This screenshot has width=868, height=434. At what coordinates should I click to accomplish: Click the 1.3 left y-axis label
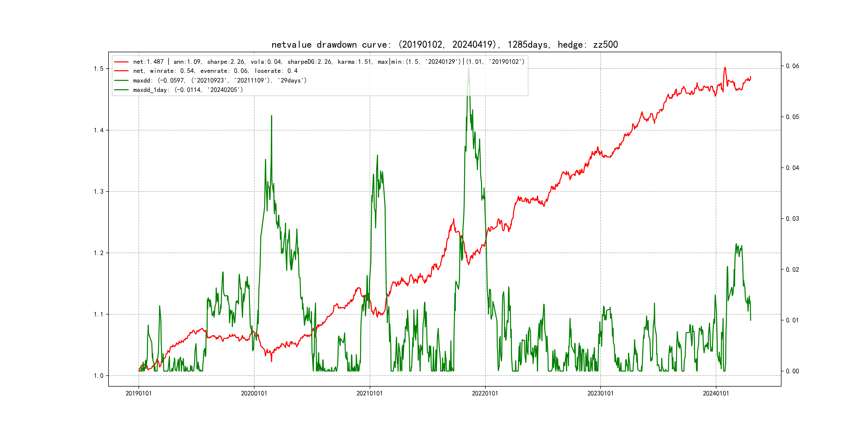pyautogui.click(x=98, y=192)
